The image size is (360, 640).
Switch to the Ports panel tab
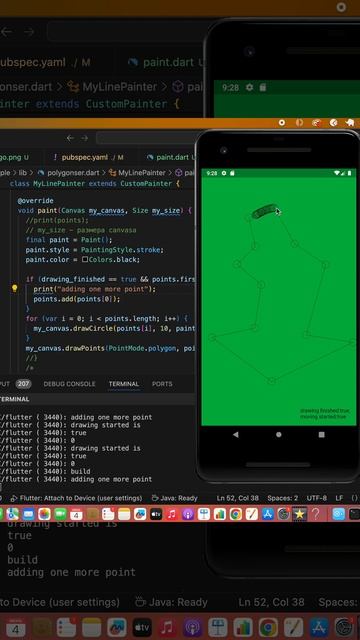[x=162, y=384]
